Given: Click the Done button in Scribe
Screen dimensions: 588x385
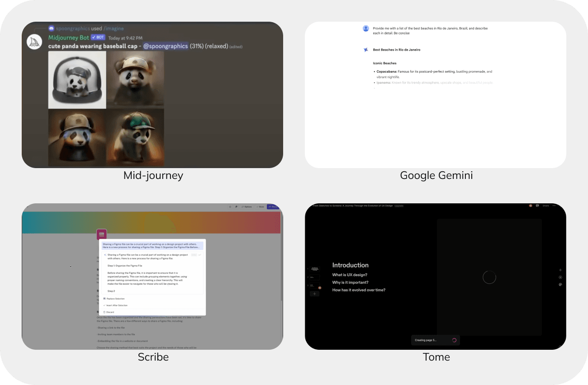Looking at the screenshot, I should (260, 207).
